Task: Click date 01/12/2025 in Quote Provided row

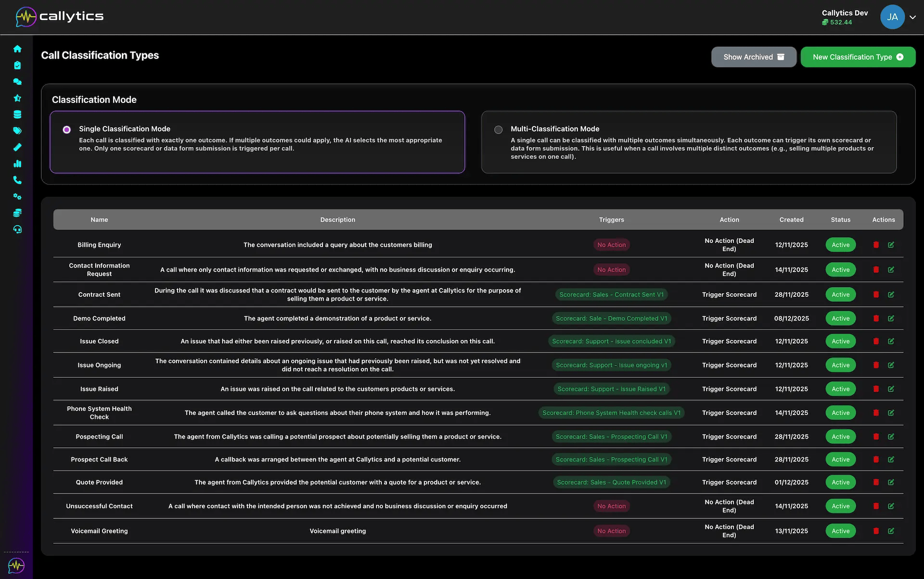Action: pos(791,482)
